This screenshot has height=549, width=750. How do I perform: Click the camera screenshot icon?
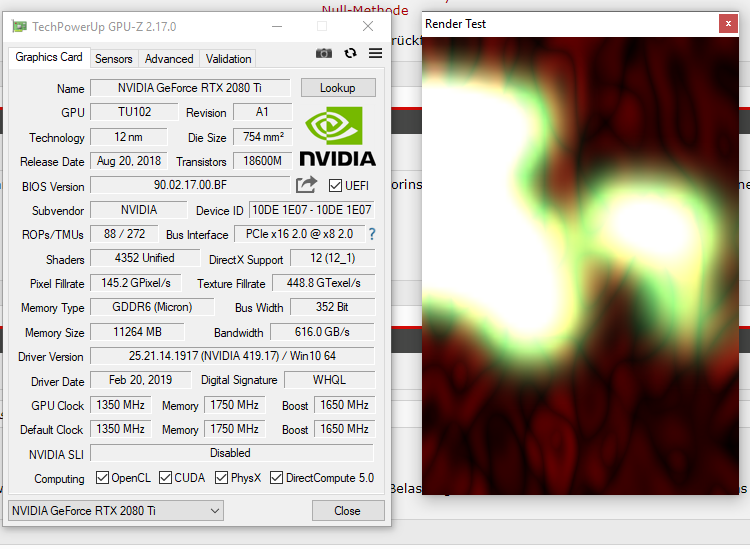324,53
